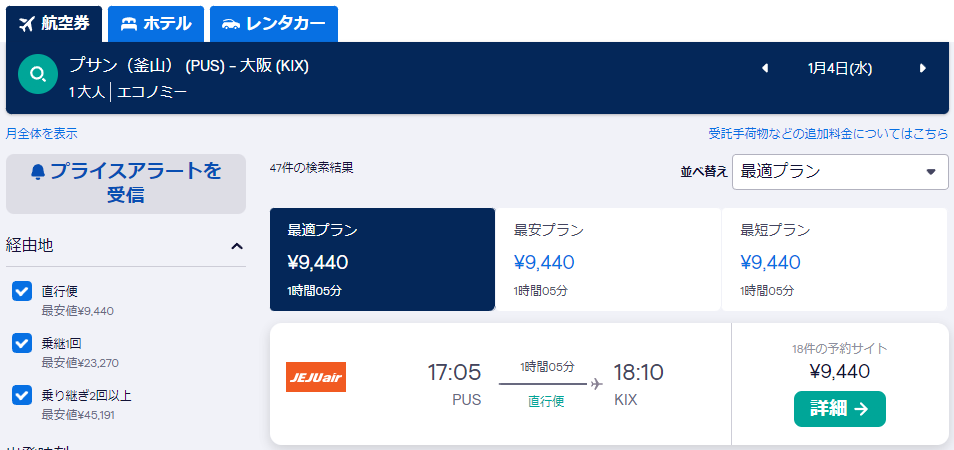Screen dimensions: 954x450
Task: Select the 最安プラン tab
Action: click(x=608, y=260)
